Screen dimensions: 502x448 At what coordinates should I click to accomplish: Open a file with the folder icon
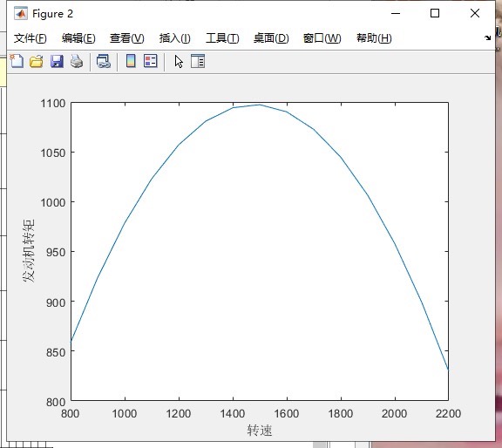[37, 61]
